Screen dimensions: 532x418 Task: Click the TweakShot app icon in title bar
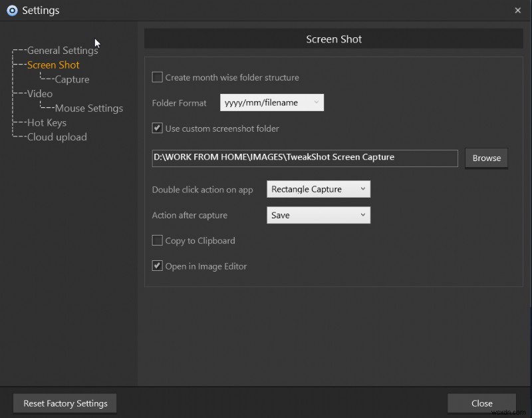tap(11, 11)
